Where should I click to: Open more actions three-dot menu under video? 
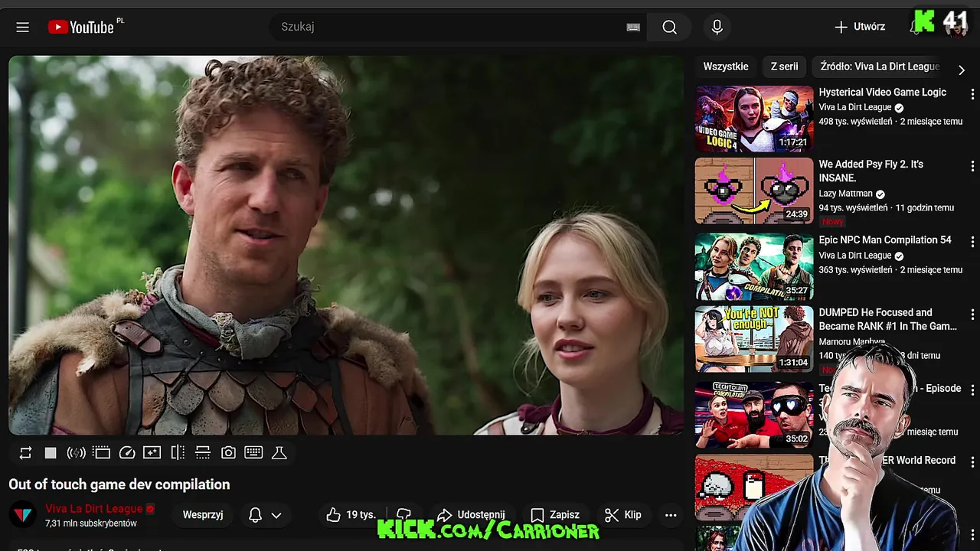[x=671, y=515]
